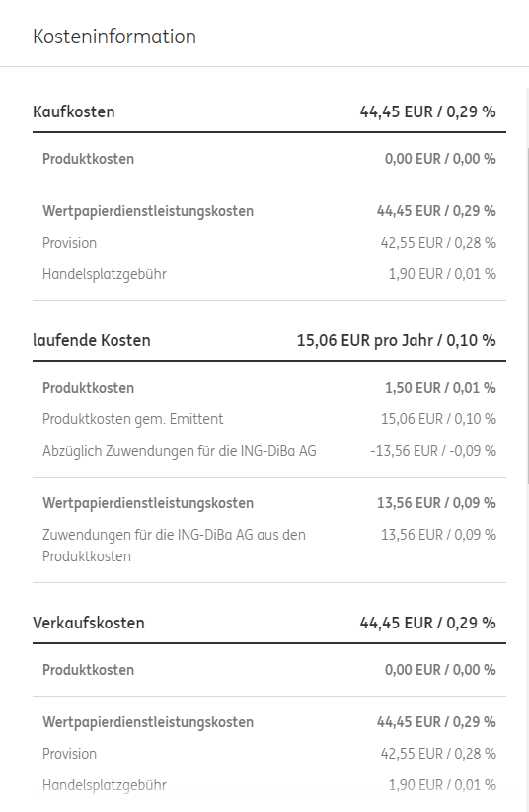
Task: Click Wertpapierdienstleistungskosten under Kaufkosten
Action: (x=148, y=211)
